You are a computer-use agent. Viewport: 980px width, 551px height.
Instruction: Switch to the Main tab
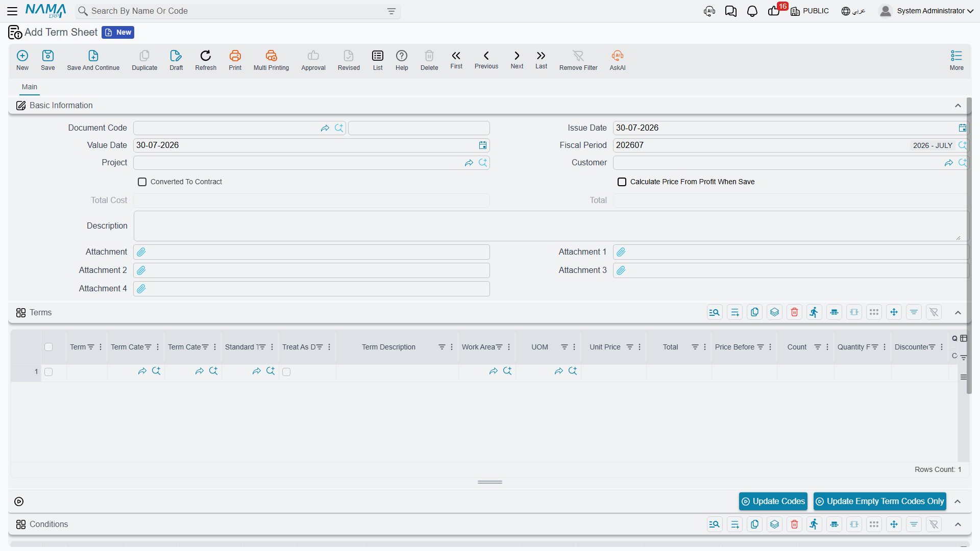[30, 87]
